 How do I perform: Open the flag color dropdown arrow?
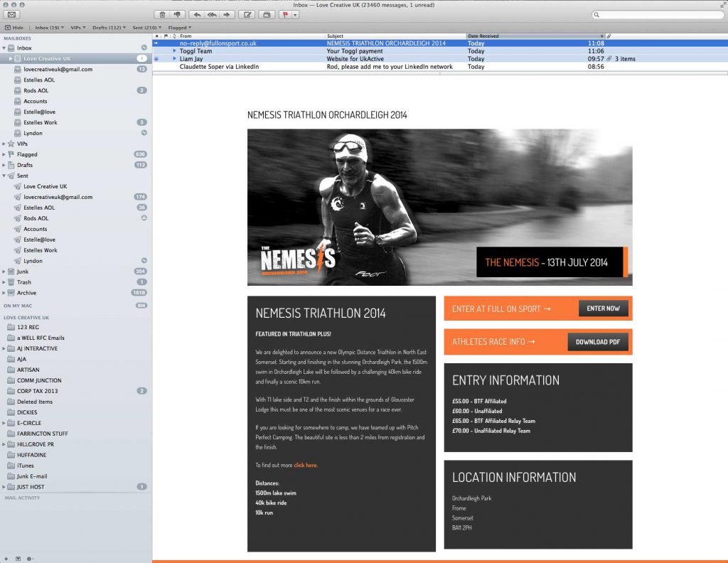pyautogui.click(x=294, y=14)
